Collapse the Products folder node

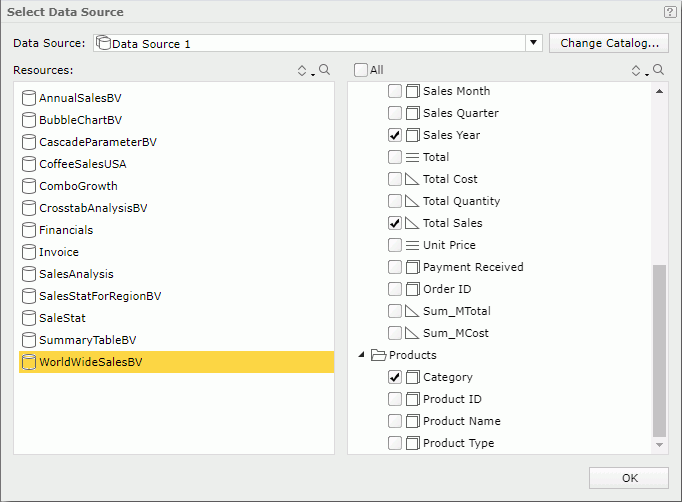coord(361,355)
